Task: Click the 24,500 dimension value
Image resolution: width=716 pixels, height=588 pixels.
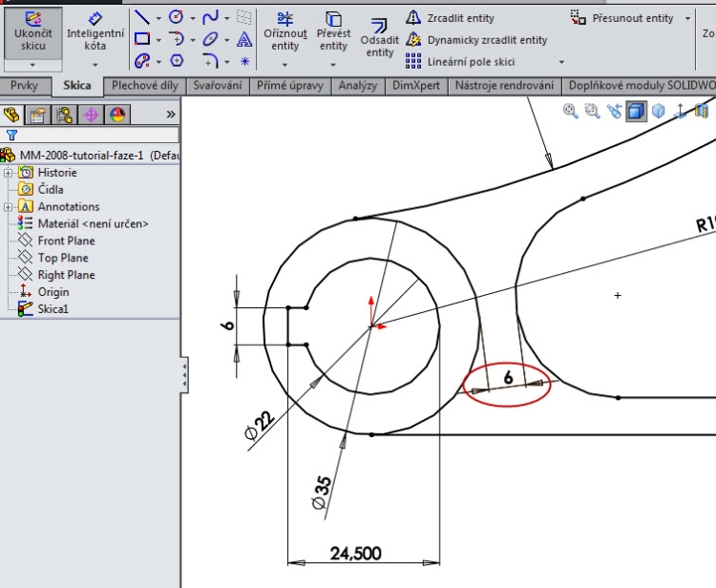Action: tap(356, 554)
